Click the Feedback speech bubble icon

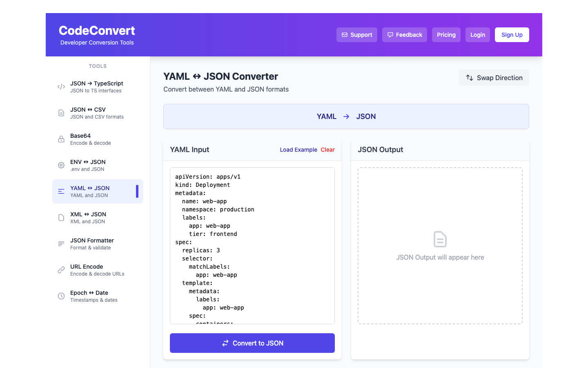click(x=391, y=35)
